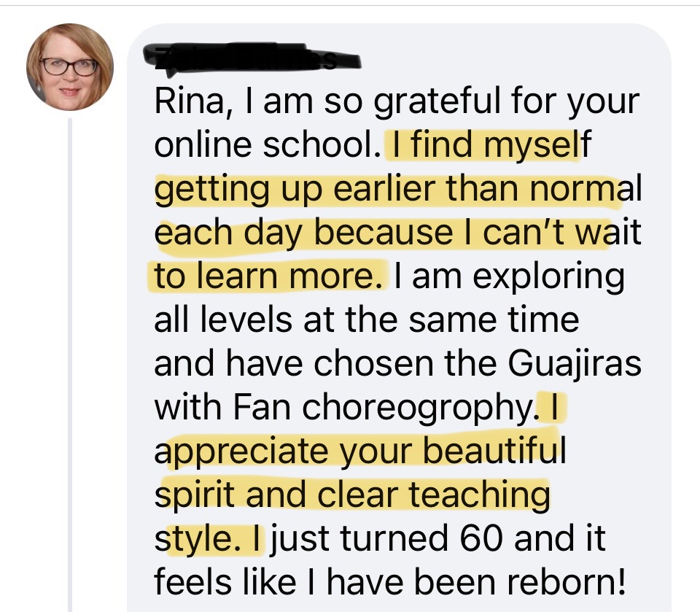Open the commenter's profile picture

point(70,67)
